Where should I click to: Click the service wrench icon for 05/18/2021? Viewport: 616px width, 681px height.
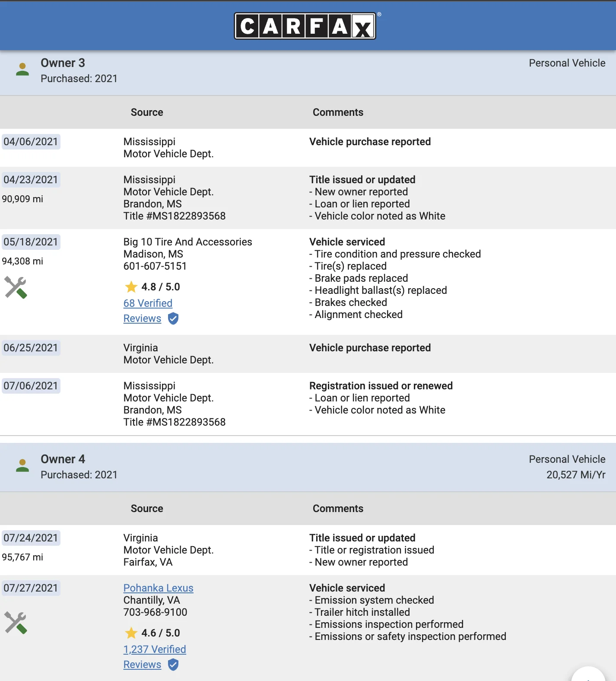click(x=16, y=287)
